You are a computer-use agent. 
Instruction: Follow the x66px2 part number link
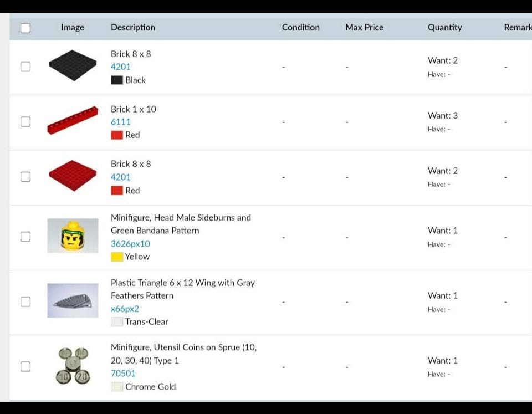pos(125,309)
